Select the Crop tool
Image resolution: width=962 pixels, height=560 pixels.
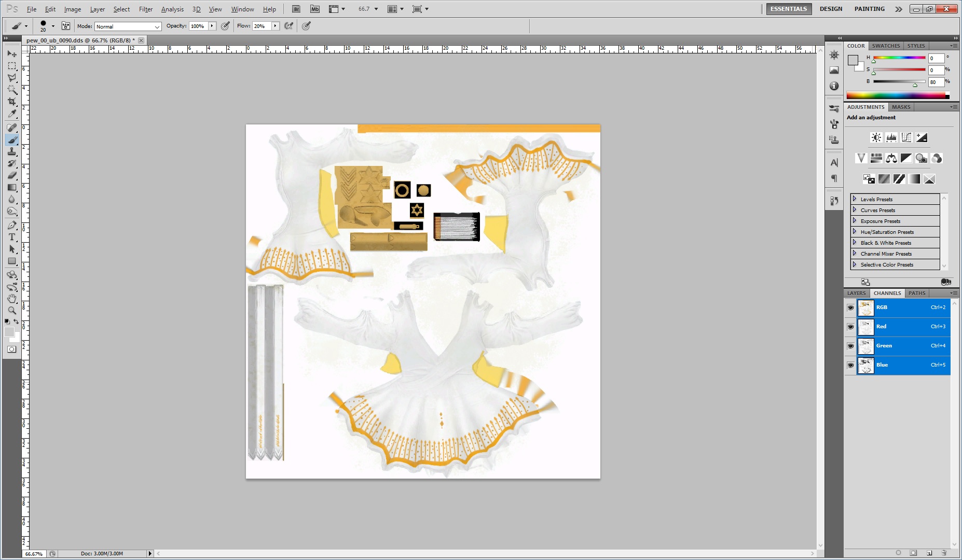12,102
